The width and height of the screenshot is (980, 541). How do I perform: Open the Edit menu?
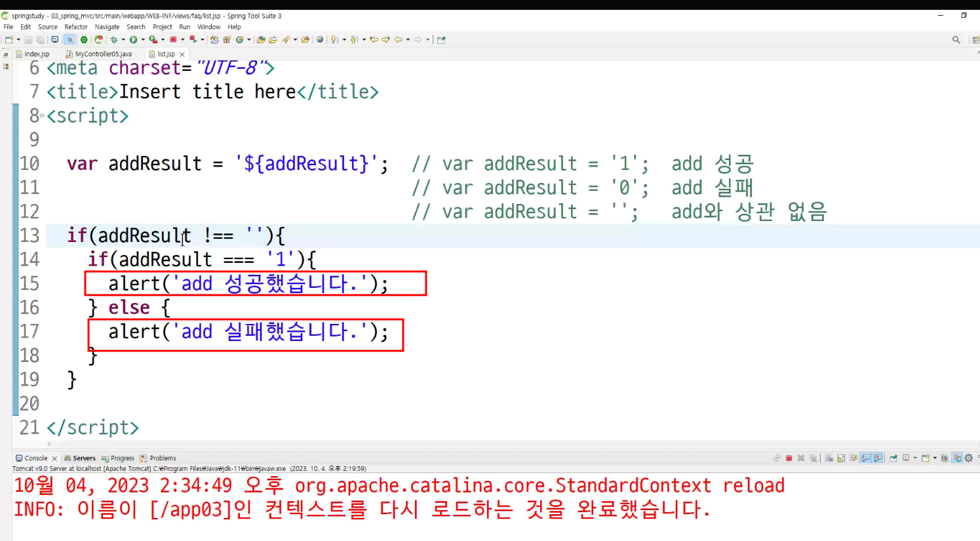pos(26,27)
